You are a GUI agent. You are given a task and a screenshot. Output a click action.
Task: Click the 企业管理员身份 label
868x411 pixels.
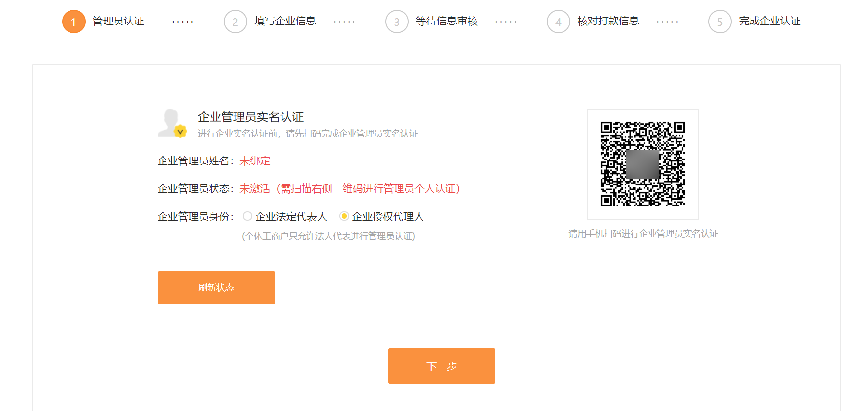click(196, 217)
